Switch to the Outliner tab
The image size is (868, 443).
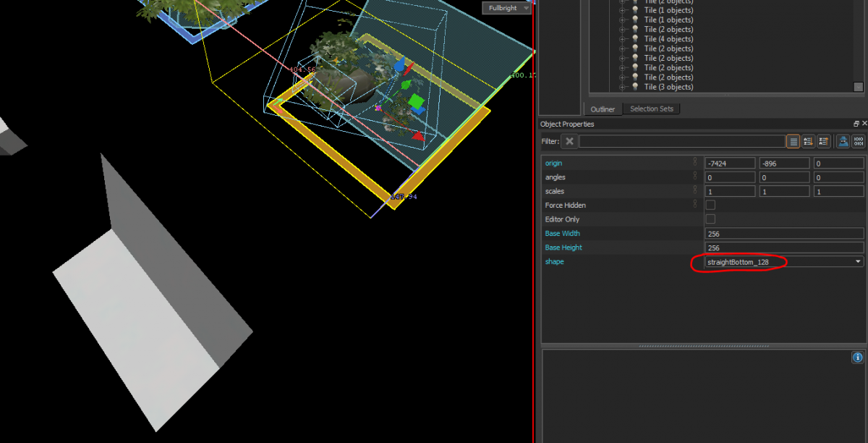coord(603,109)
